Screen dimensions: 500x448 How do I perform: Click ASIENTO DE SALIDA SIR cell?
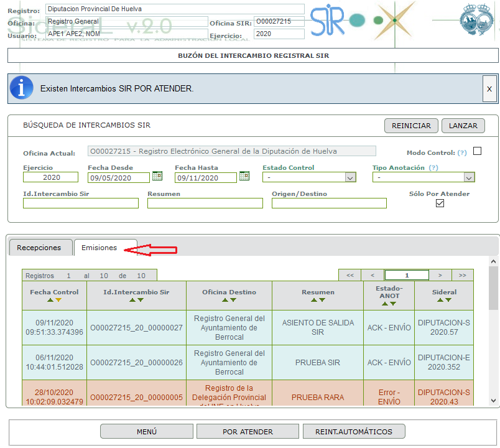pos(318,328)
